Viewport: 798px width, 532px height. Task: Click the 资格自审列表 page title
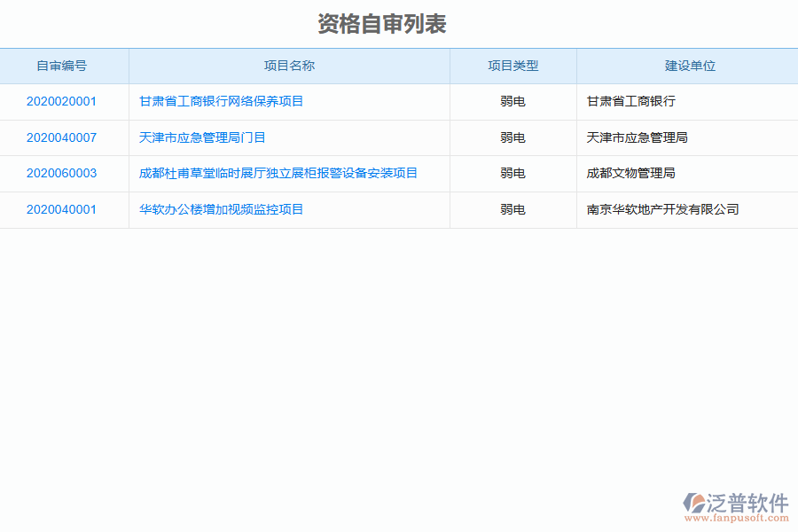(383, 23)
